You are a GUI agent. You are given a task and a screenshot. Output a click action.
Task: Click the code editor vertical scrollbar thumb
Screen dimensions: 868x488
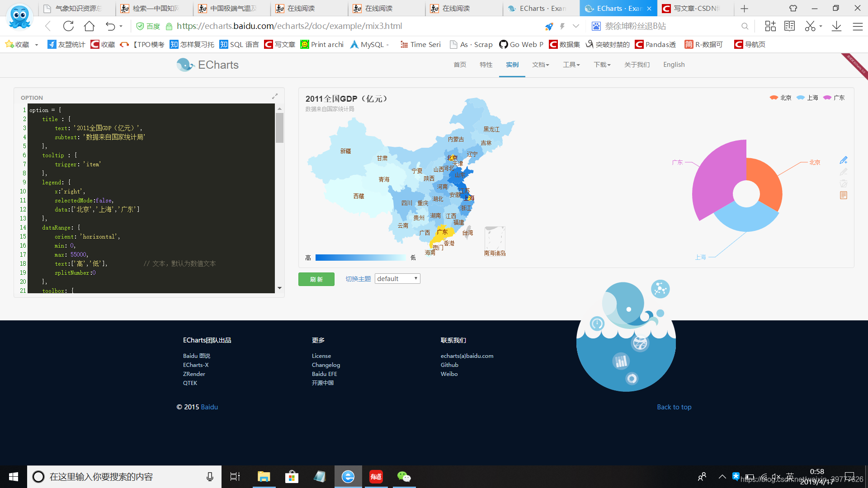pos(279,128)
